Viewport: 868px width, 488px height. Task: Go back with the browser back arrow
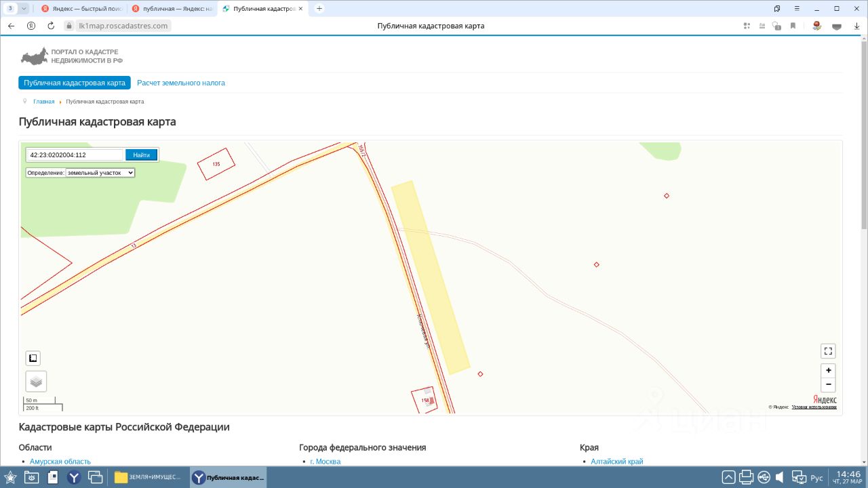click(x=11, y=26)
